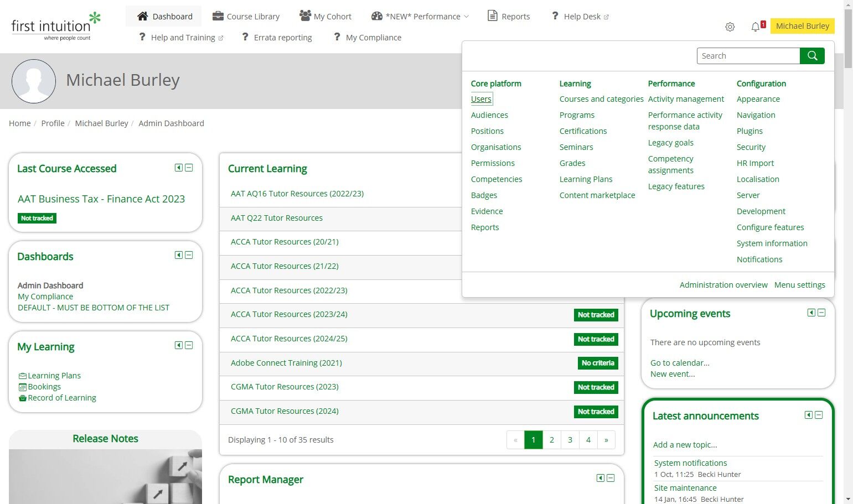Go to page 2 of Current Learning
853x504 pixels.
coord(552,440)
